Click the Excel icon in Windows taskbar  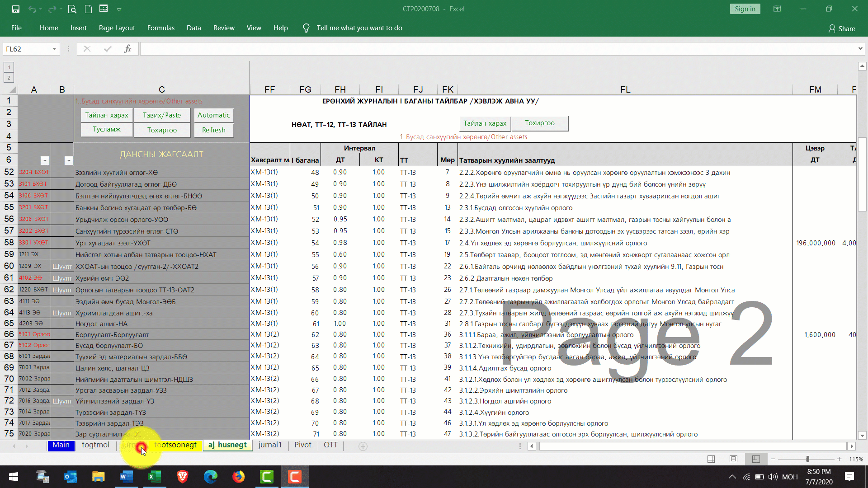click(x=155, y=477)
